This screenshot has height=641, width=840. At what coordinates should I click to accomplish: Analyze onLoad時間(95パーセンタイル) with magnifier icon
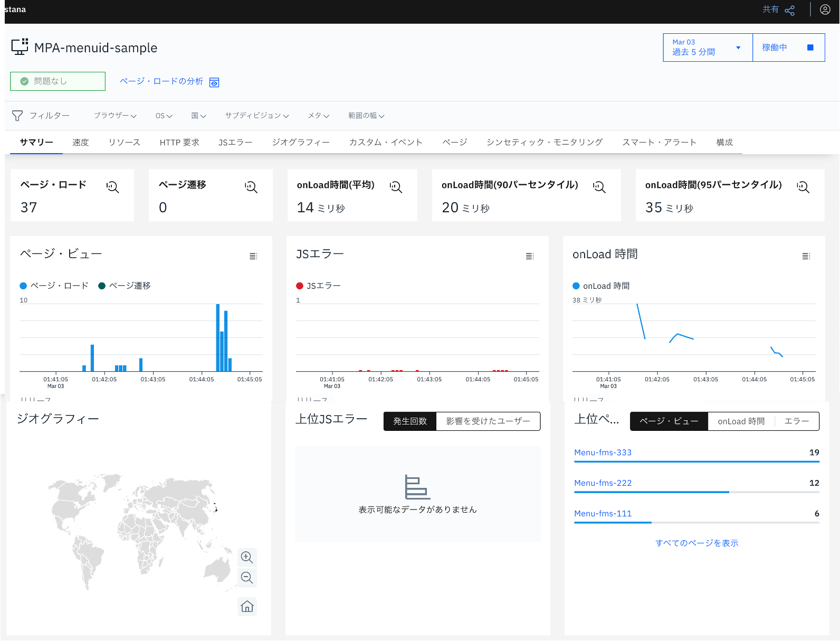(x=803, y=187)
